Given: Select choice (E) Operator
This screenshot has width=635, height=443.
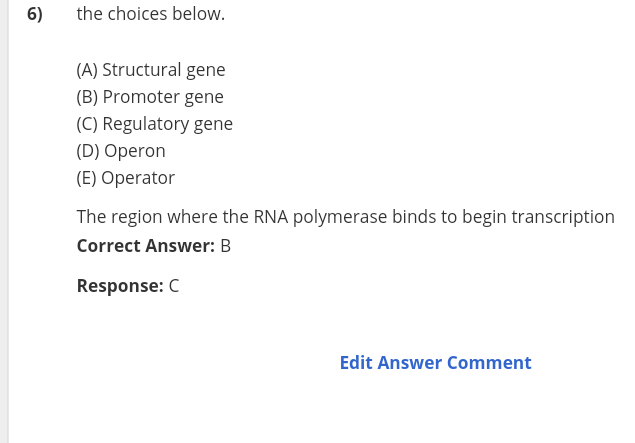Looking at the screenshot, I should pyautogui.click(x=126, y=178).
